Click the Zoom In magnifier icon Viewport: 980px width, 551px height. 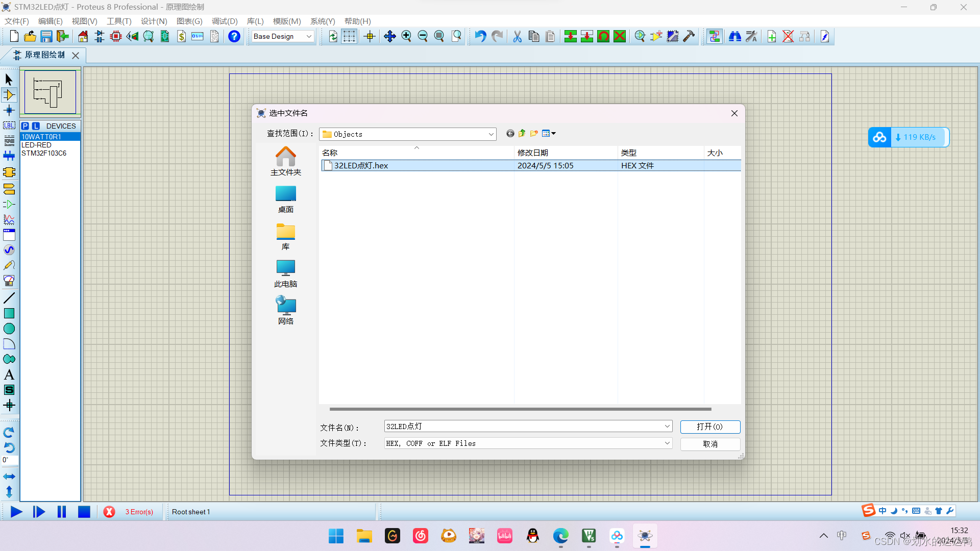click(x=406, y=36)
